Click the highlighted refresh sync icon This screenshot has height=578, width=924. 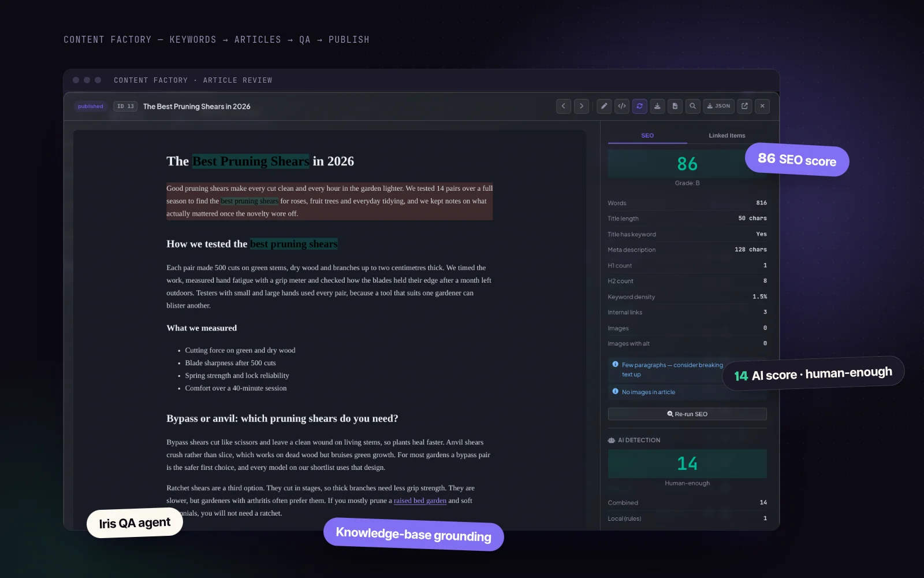(640, 106)
